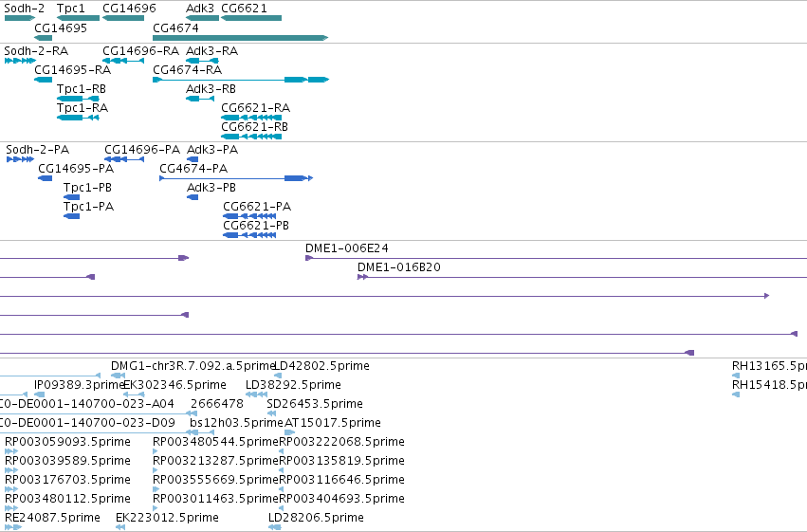Open the Sodh-2-RA transcript label

[36, 51]
